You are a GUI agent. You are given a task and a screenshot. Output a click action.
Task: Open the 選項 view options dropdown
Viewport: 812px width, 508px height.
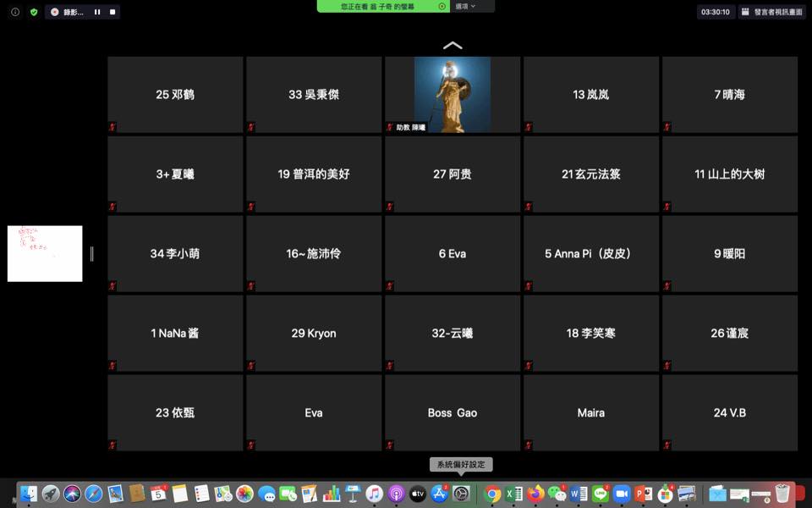[466, 6]
